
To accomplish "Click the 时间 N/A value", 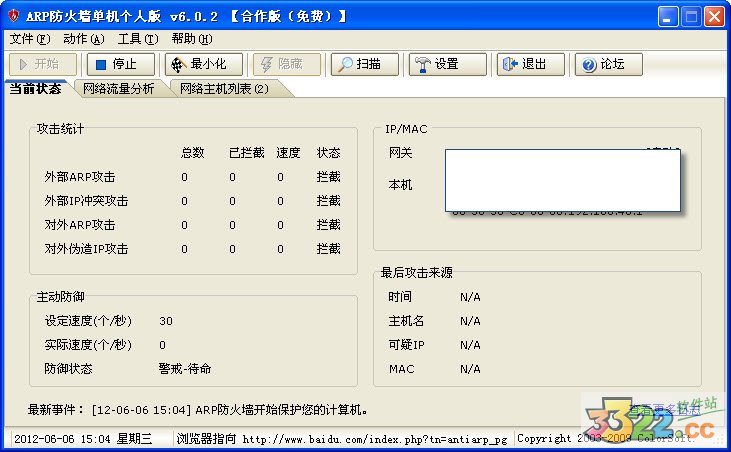I will (x=470, y=297).
